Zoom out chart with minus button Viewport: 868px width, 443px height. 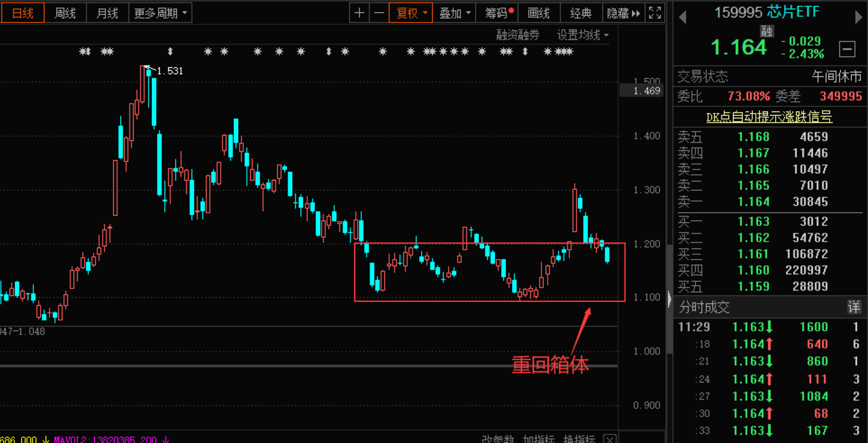click(379, 13)
